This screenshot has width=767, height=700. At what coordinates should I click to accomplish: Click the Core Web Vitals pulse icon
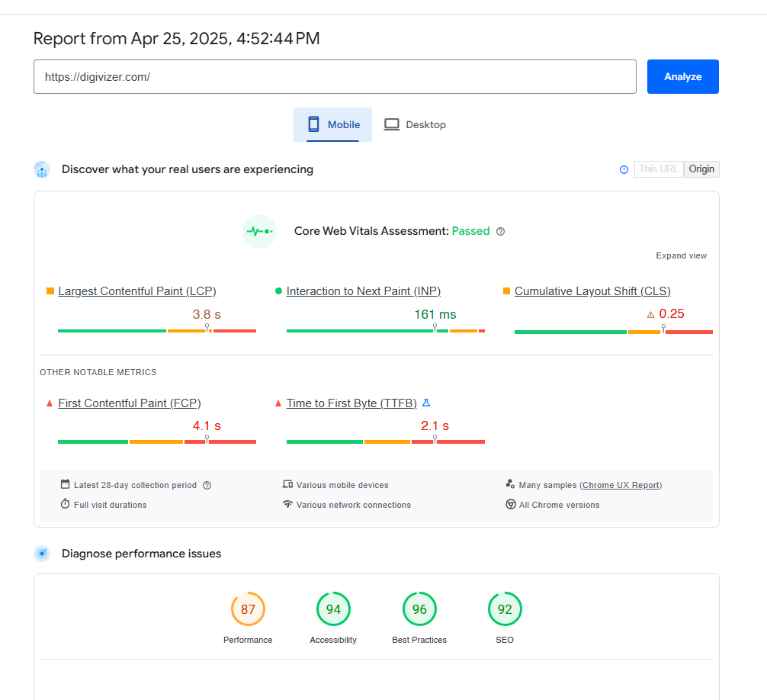(259, 231)
